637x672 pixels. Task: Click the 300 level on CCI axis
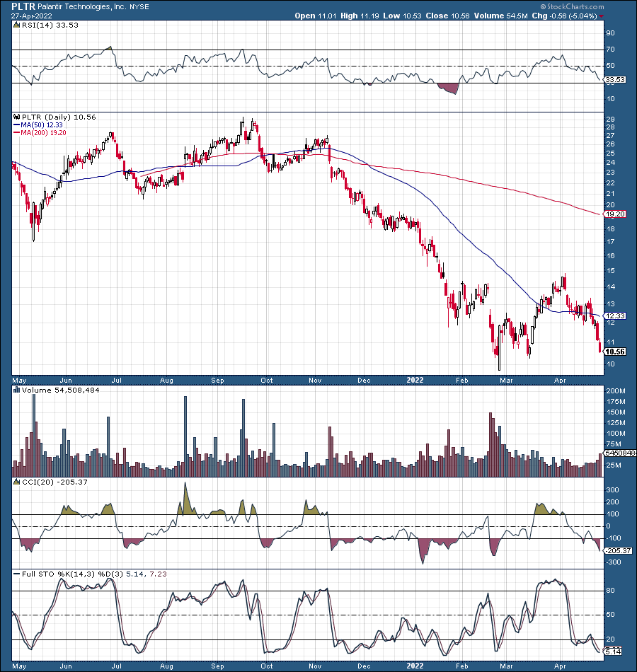click(612, 490)
